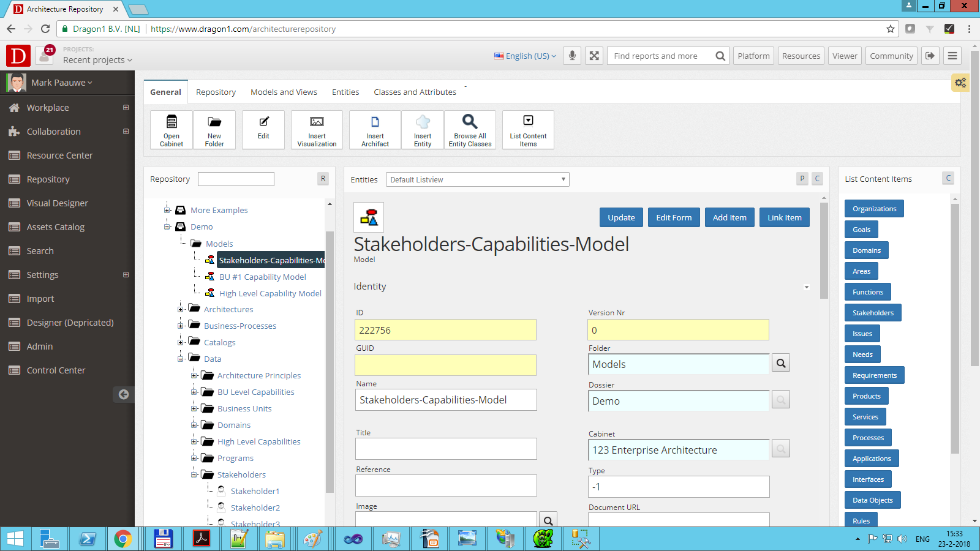Browse All Entity Classes
Screen dimensions: 980x551
tap(470, 130)
